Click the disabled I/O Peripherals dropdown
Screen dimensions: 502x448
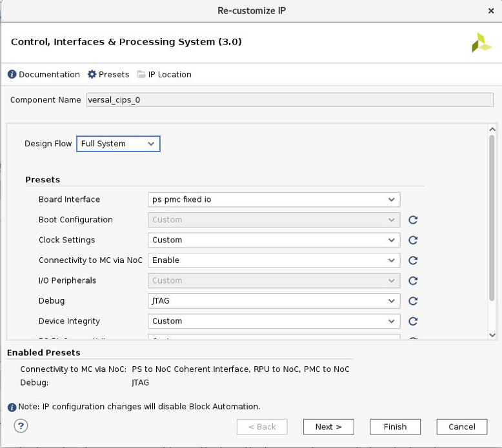coord(274,280)
